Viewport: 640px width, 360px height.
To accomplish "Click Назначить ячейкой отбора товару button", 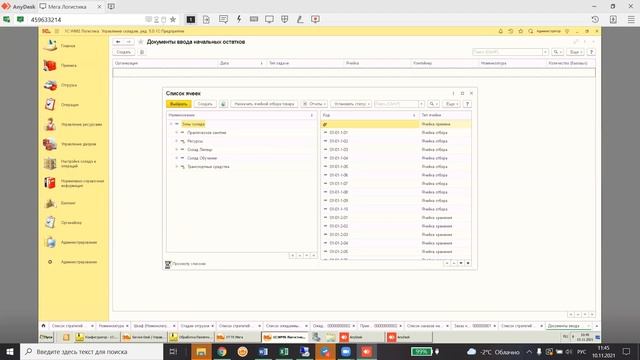I will click(264, 104).
